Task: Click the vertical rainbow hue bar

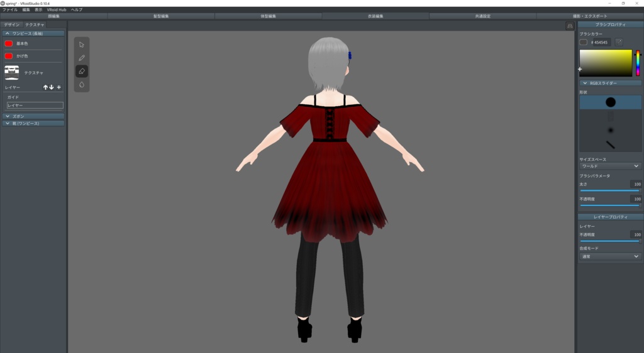Action: click(638, 63)
